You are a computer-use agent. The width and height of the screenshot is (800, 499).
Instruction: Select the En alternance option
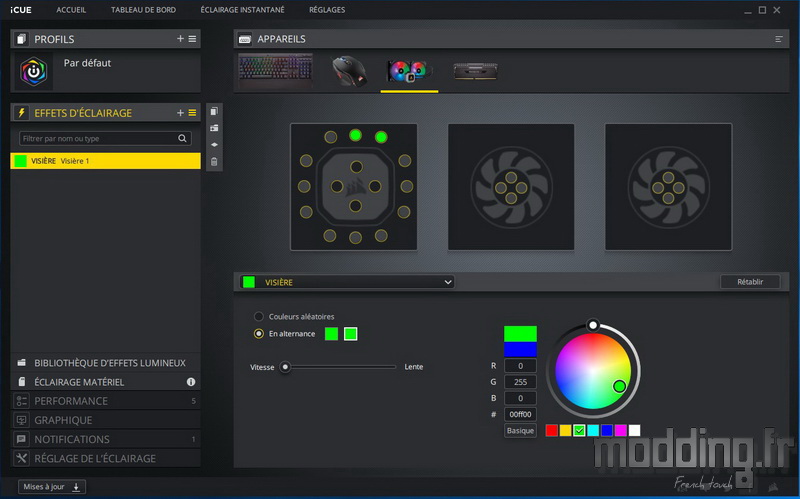259,334
